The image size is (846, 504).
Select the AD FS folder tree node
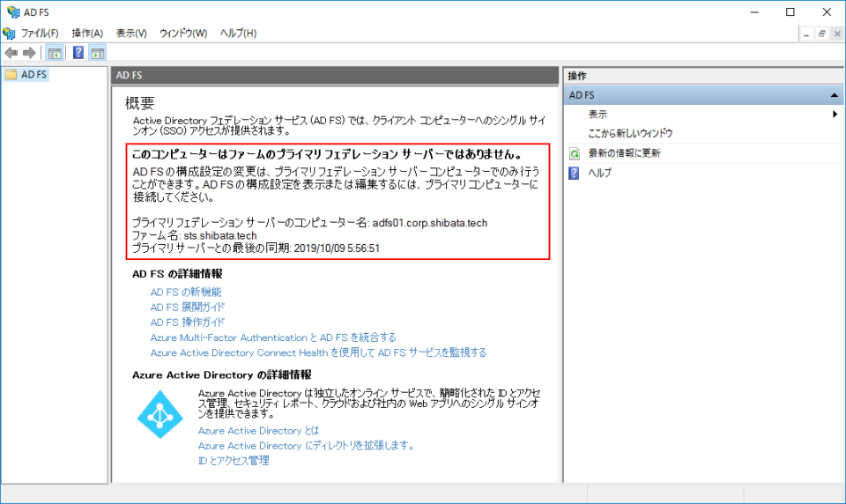click(x=26, y=75)
